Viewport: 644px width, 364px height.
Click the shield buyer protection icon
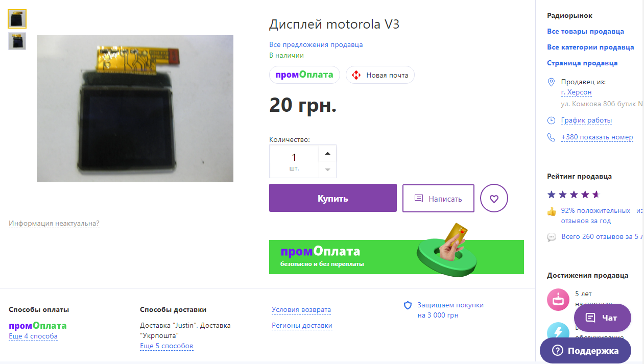coord(408,305)
